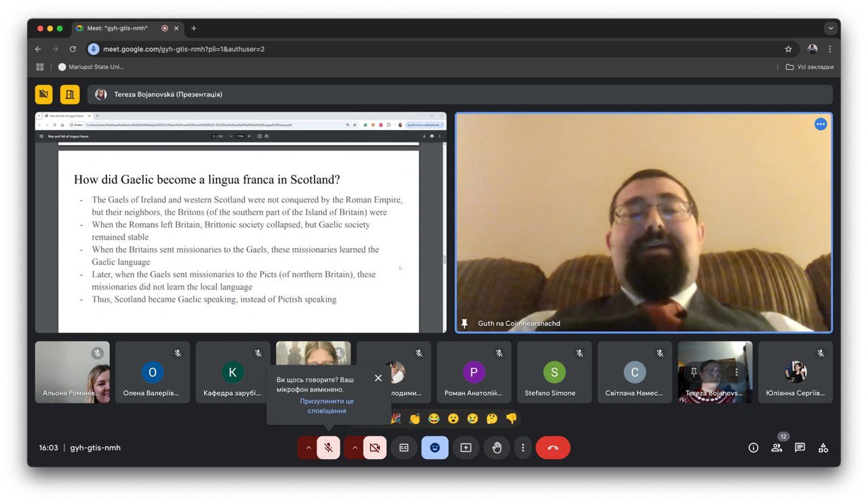Open meeting details info icon

click(753, 448)
